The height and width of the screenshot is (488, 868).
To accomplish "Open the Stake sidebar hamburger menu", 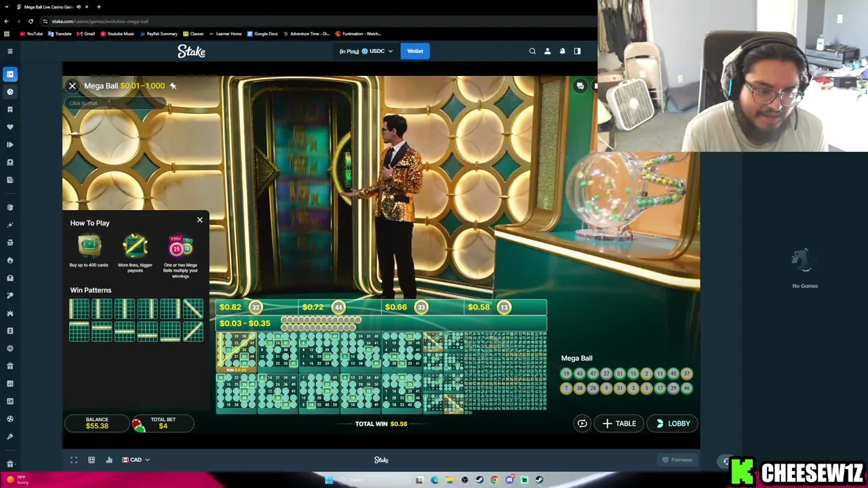I will click(10, 52).
